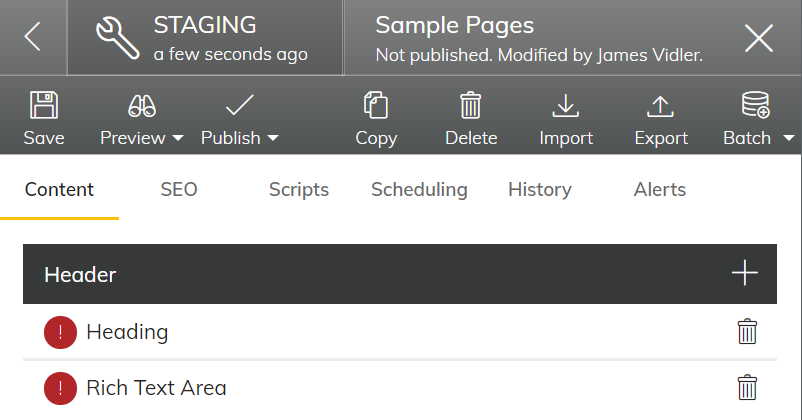This screenshot has height=420, width=802.
Task: Click the Save floppy disk icon
Action: 44,105
